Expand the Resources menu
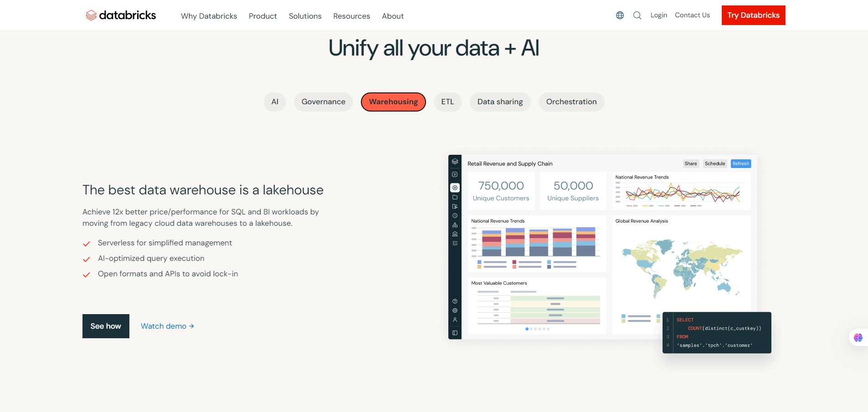The image size is (868, 412). click(x=351, y=16)
